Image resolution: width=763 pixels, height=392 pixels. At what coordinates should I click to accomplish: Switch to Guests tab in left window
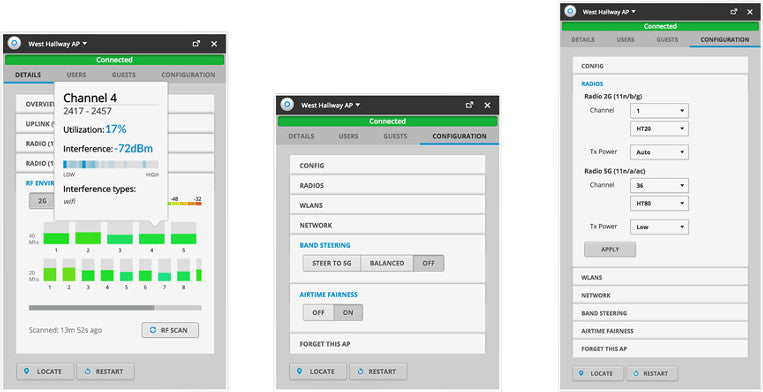pyautogui.click(x=124, y=75)
